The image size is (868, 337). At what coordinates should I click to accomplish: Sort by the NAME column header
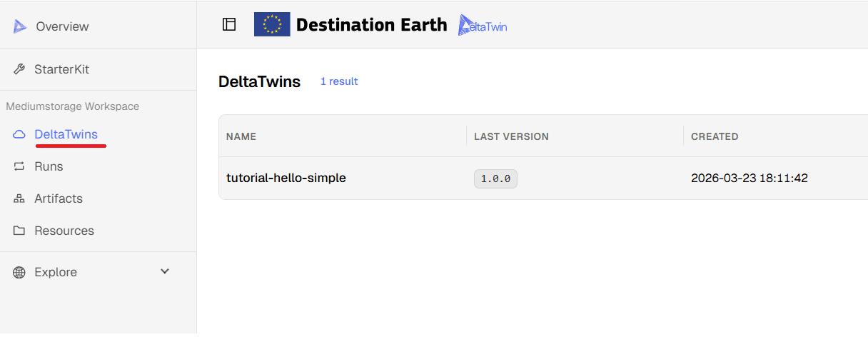(x=241, y=136)
